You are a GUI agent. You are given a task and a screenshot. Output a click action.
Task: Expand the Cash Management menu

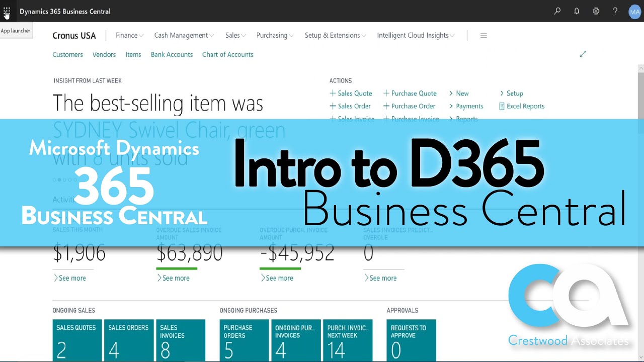(x=184, y=35)
